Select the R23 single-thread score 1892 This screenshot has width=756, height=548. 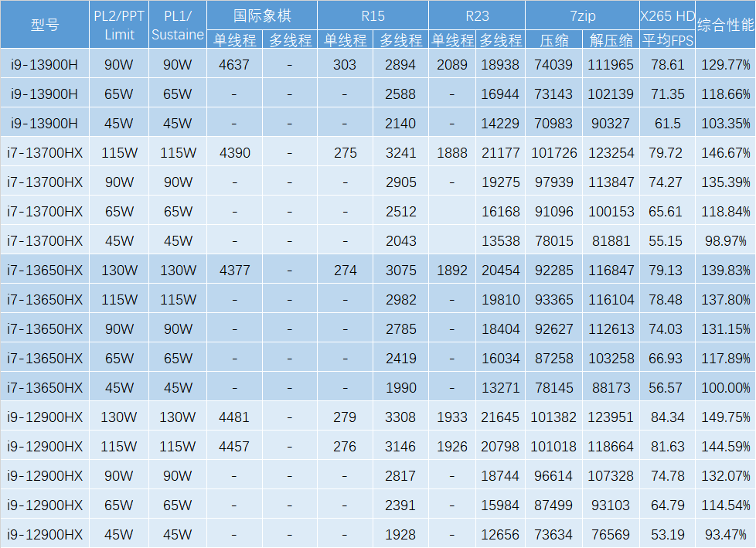click(451, 271)
